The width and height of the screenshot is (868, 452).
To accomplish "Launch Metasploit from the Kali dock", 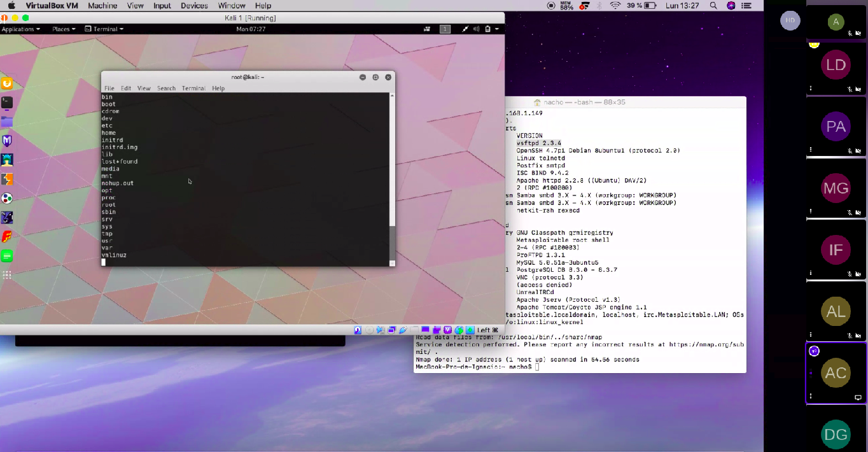I will click(x=7, y=141).
